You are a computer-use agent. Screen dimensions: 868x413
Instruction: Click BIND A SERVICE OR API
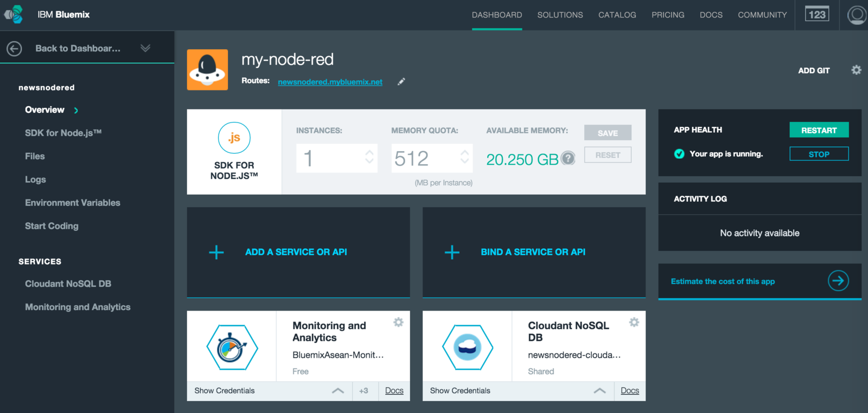click(533, 252)
